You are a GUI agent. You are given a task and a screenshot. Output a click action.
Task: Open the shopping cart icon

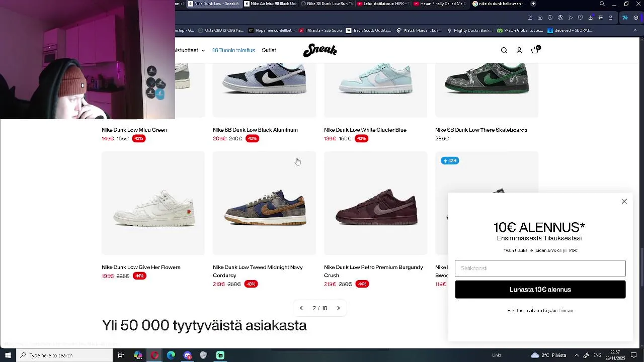pos(535,50)
